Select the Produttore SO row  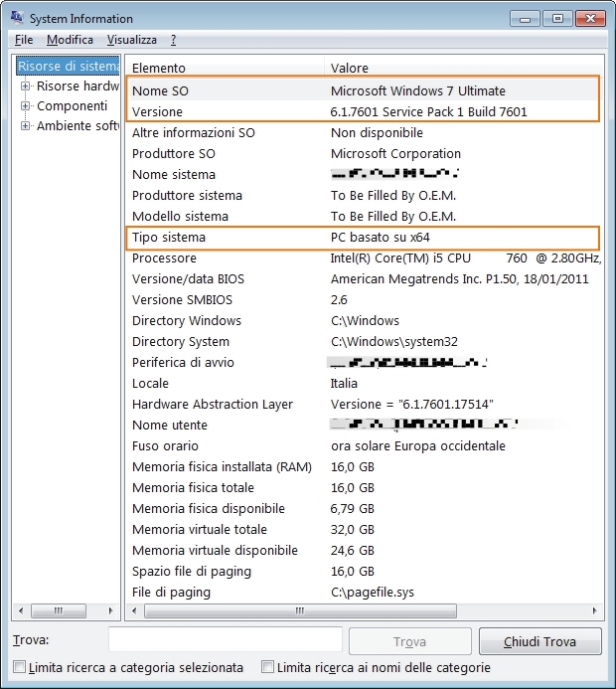tap(364, 154)
